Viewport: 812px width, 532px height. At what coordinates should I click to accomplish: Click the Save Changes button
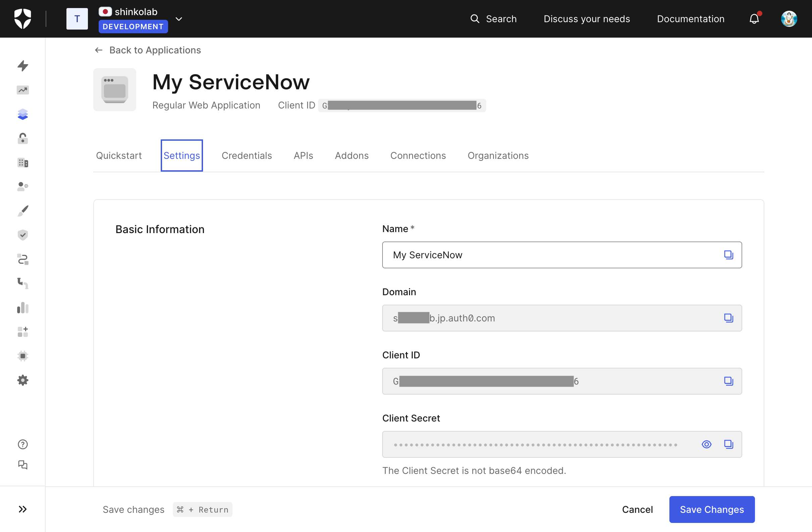click(712, 509)
